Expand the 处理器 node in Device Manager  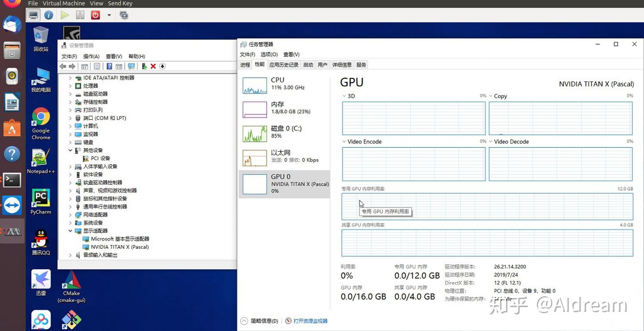tap(70, 85)
